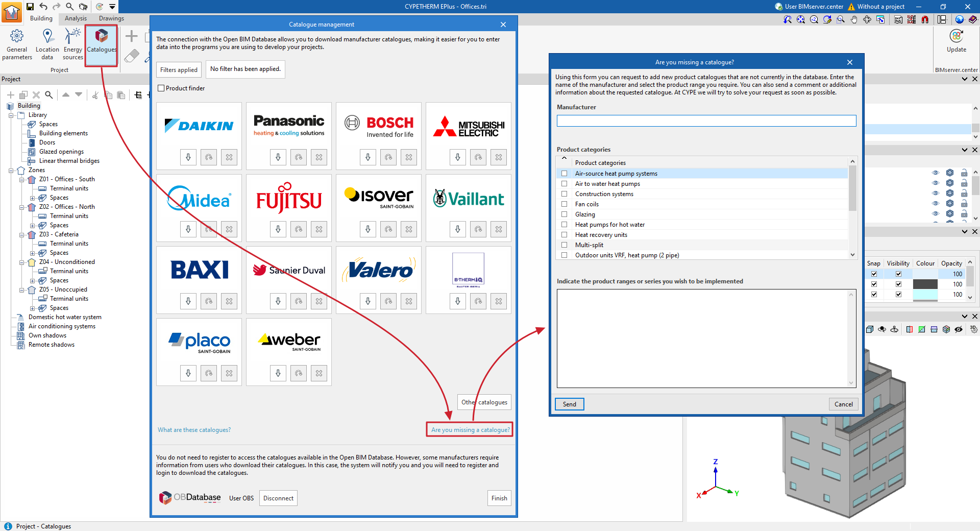Switch to the Drawings tab
980x531 pixels.
(111, 18)
